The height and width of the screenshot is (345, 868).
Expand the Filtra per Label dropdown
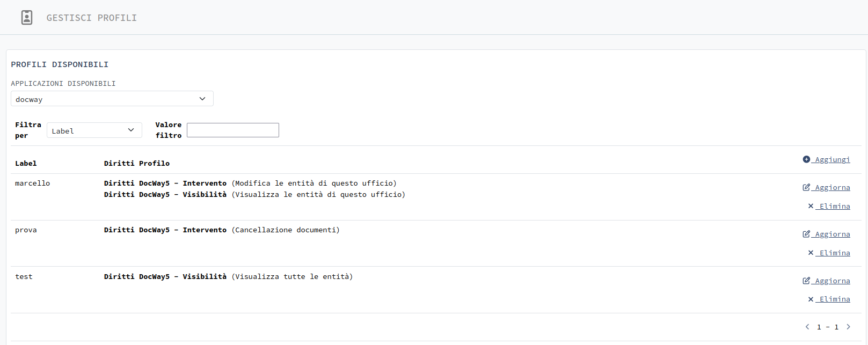click(94, 130)
